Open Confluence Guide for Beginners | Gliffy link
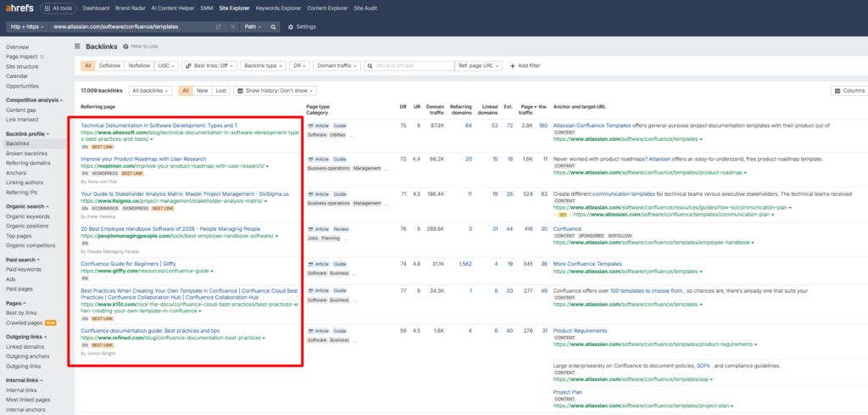 pos(129,264)
